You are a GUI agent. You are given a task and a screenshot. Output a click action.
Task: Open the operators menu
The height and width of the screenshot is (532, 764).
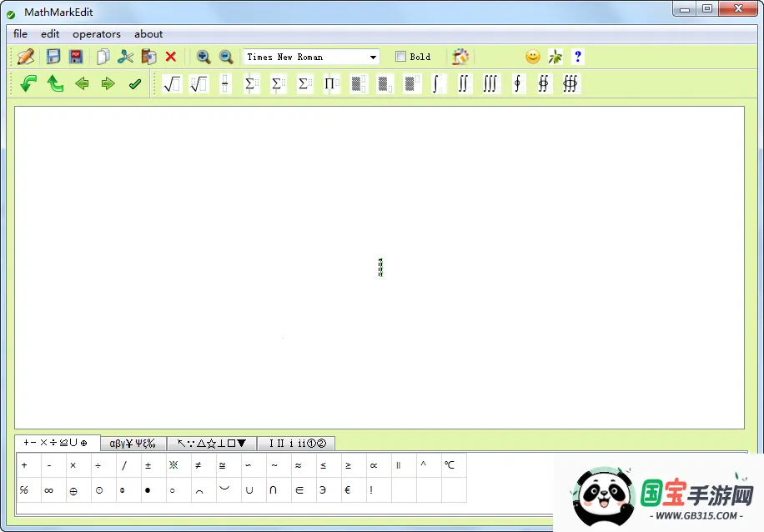[96, 34]
